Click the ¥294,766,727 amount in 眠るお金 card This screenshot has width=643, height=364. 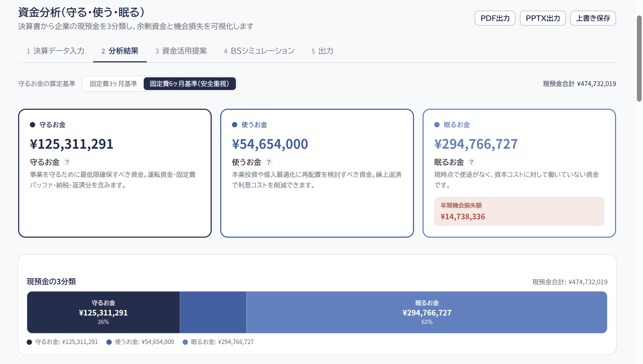point(476,144)
